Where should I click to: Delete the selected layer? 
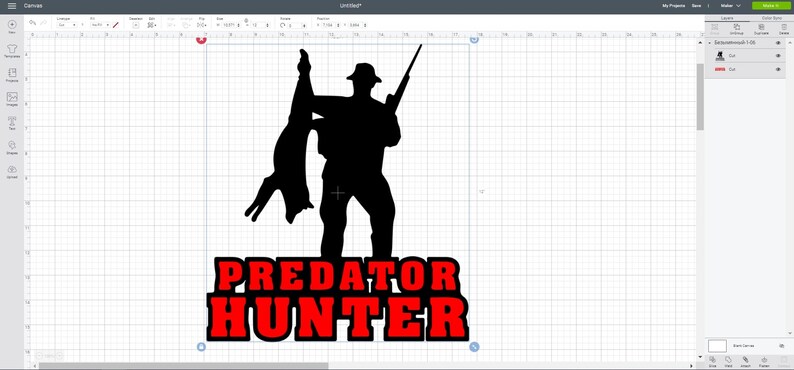pos(783,29)
